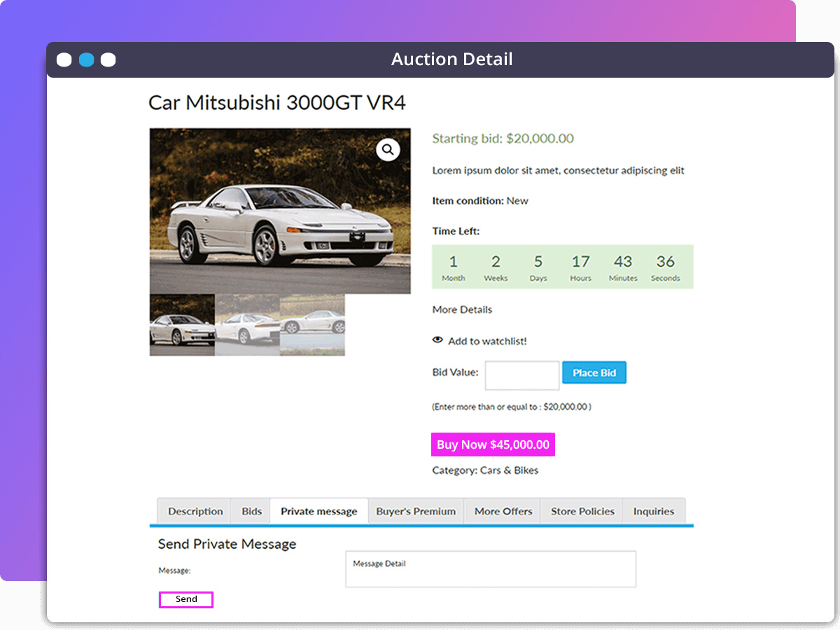Switch to the Description tab
Screen dimensions: 840x630
(195, 511)
